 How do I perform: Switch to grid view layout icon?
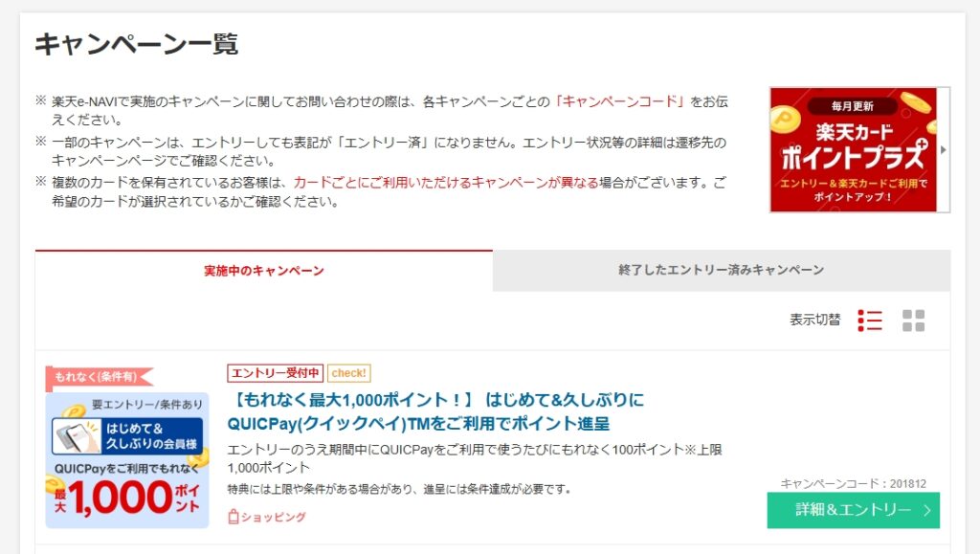pos(913,321)
